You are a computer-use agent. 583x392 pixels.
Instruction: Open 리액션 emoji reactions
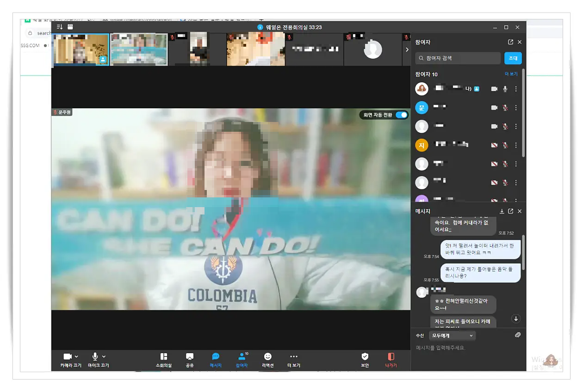[268, 360]
